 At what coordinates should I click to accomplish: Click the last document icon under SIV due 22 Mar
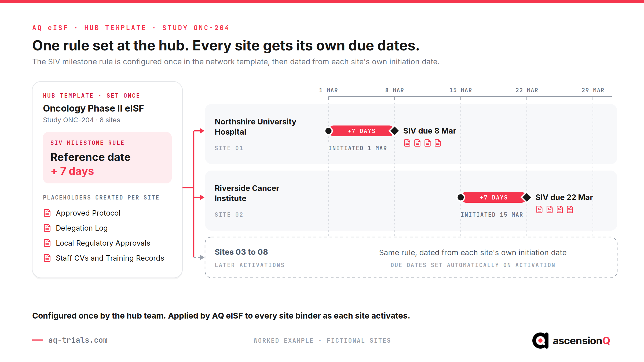(x=570, y=209)
